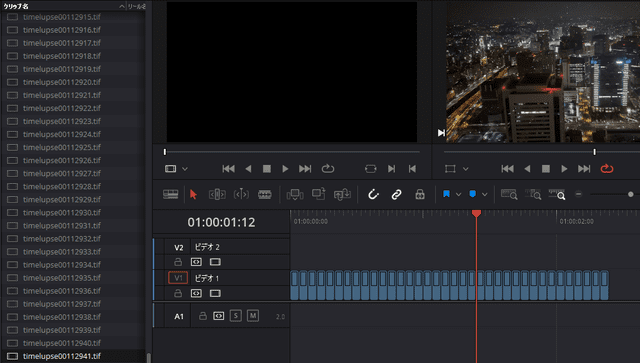Toggle auto select on ビデオ 1 track
The height and width of the screenshot is (363, 640).
point(196,293)
